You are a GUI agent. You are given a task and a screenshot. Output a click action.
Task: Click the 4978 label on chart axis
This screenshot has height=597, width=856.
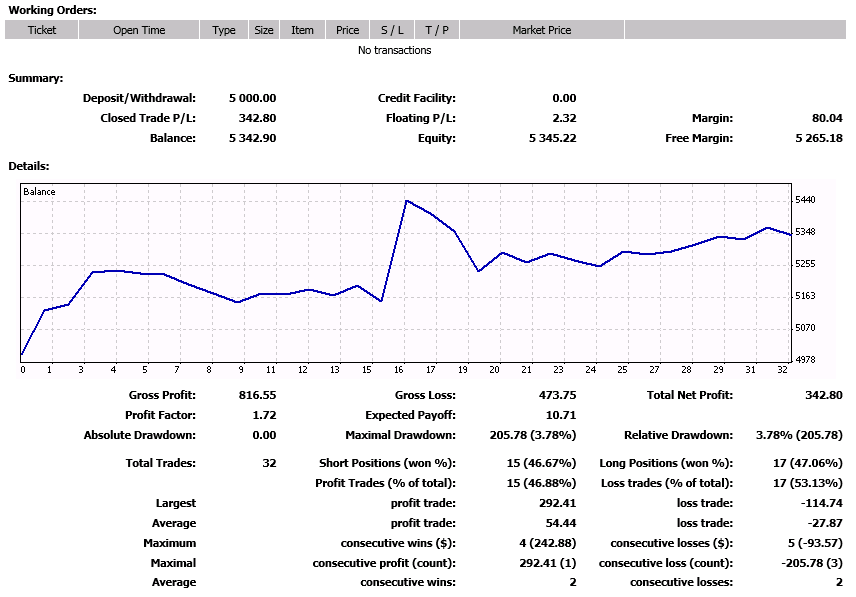(806, 360)
